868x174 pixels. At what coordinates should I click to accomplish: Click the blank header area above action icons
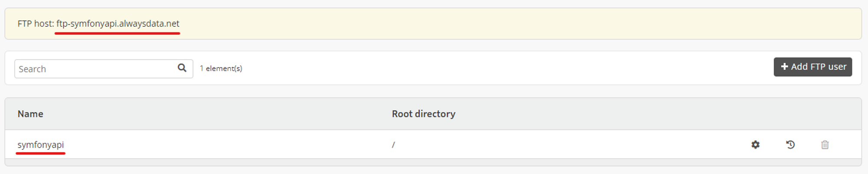(790, 114)
